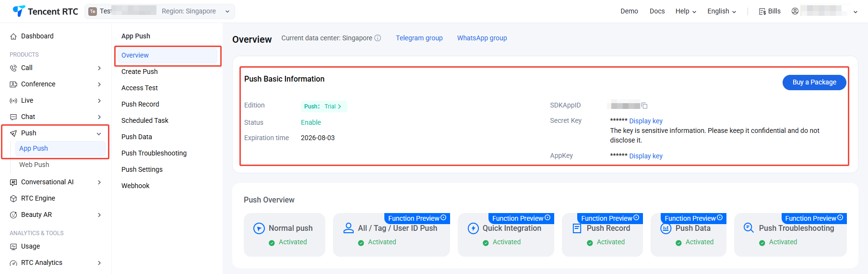Open the English language dropdown
Image resolution: width=868 pixels, height=274 pixels.
[722, 11]
